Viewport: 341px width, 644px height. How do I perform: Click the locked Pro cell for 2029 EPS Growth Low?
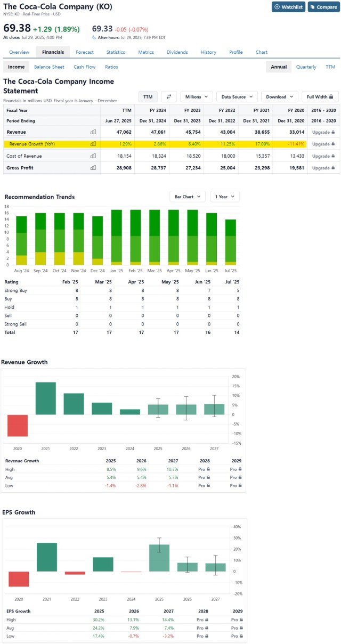pyautogui.click(x=236, y=636)
